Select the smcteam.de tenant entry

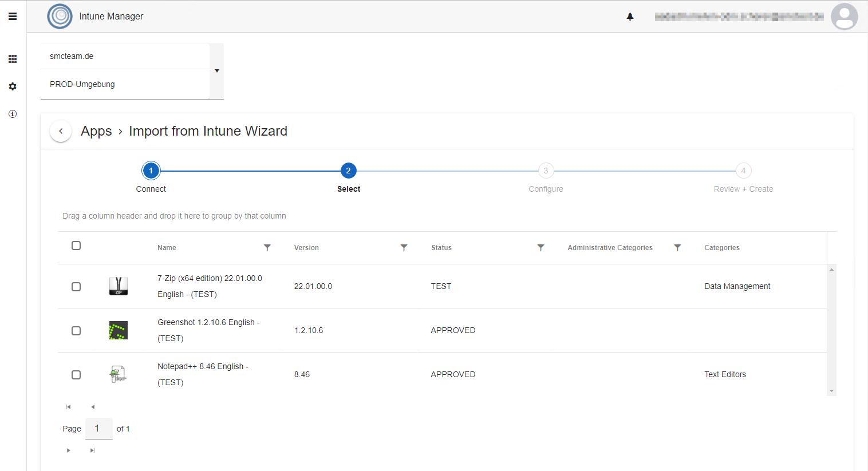coord(125,56)
